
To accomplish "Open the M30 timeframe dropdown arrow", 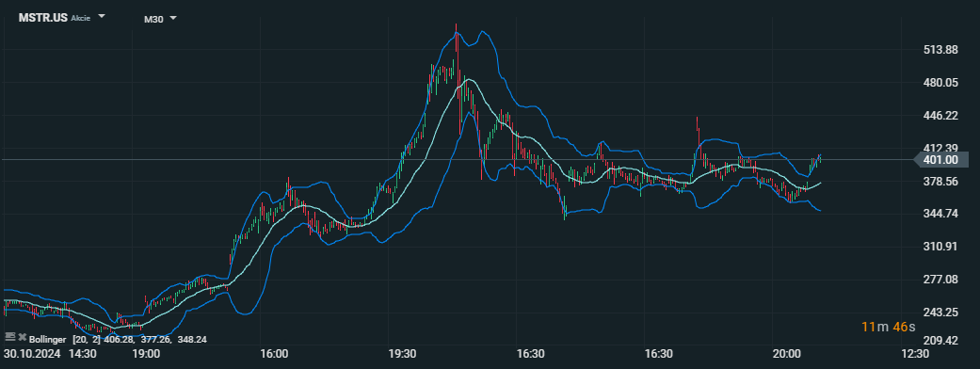I will 173,18.
